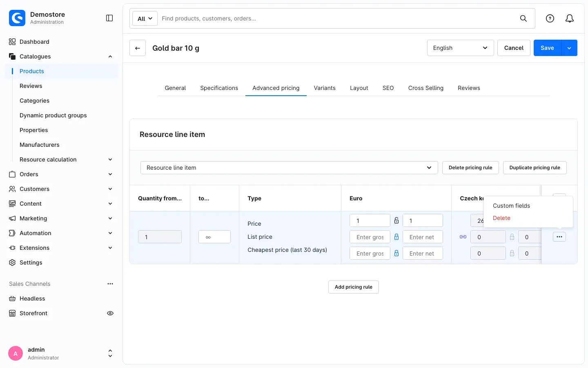Open the English language selector
The image size is (588, 368).
click(x=460, y=48)
